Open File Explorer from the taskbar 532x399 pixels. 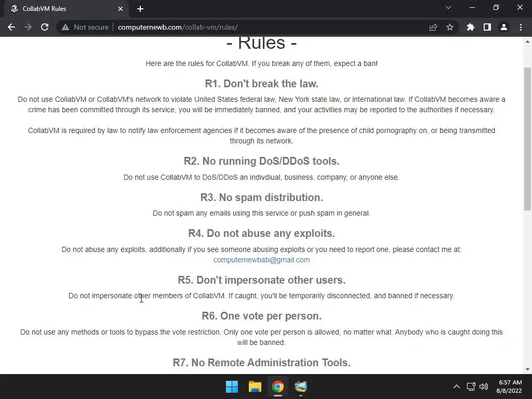click(255, 387)
